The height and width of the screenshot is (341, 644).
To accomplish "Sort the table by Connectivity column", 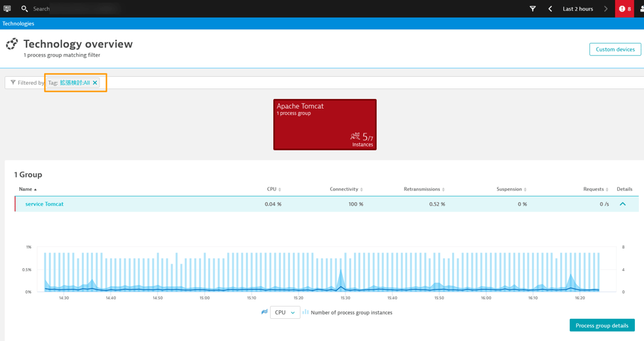I will 346,189.
